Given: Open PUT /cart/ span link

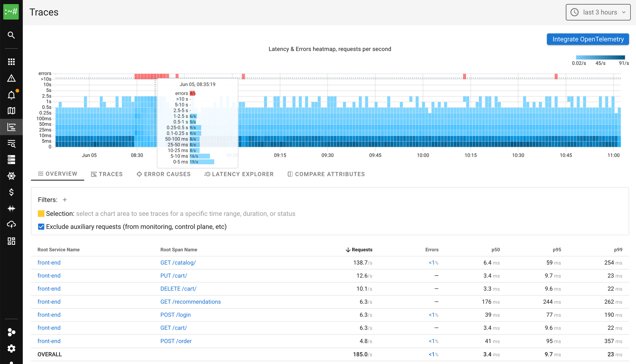Looking at the screenshot, I should pos(174,276).
